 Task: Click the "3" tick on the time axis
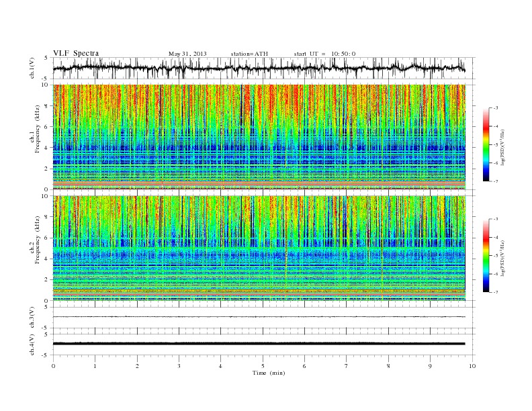(179, 366)
